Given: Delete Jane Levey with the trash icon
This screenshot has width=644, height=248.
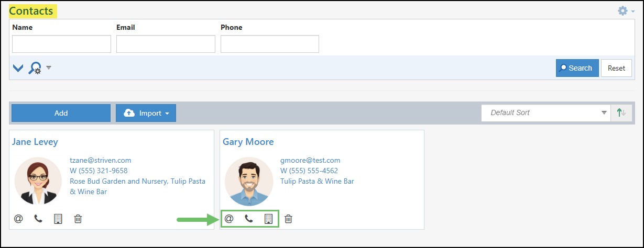Looking at the screenshot, I should tap(78, 219).
